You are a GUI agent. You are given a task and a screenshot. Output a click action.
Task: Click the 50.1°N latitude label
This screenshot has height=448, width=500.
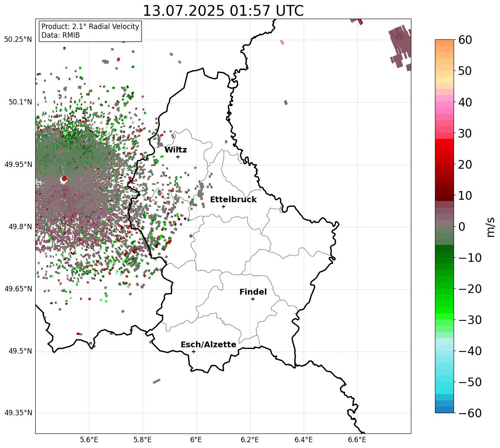pyautogui.click(x=20, y=102)
